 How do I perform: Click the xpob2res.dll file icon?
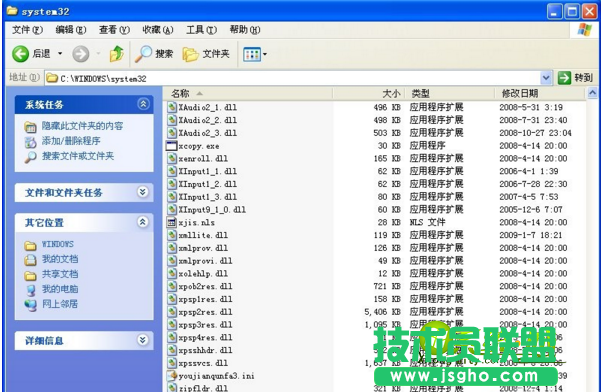(x=172, y=286)
